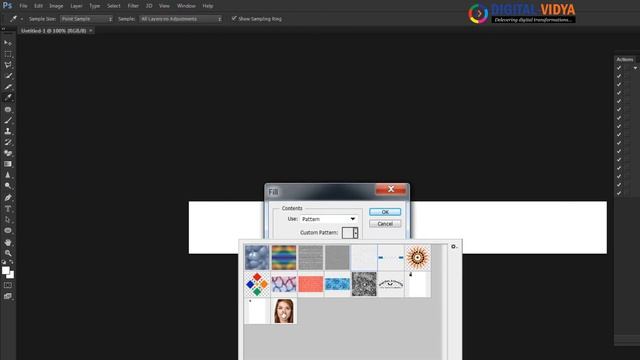Image resolution: width=640 pixels, height=360 pixels.
Task: Toggle Show Sampling Ring checkbox
Action: pos(234,18)
